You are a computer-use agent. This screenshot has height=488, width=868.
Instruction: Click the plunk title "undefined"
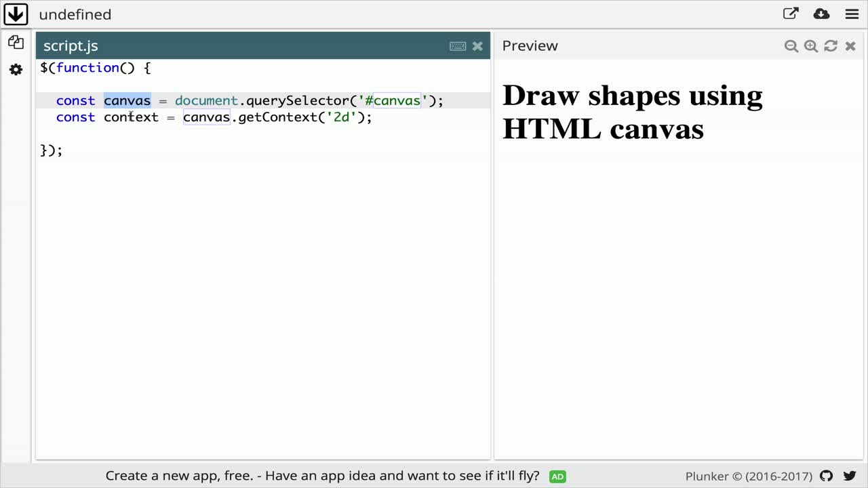coord(75,14)
